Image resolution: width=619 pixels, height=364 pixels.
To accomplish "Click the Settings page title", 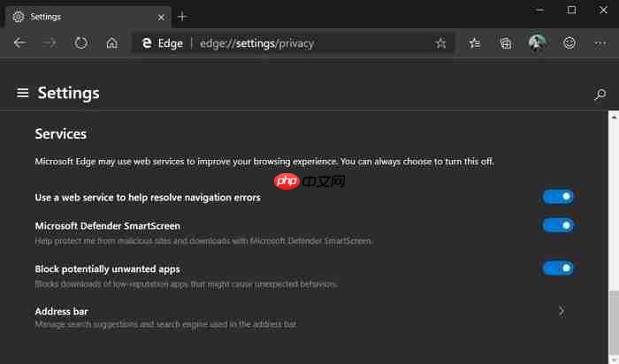I will click(x=68, y=93).
